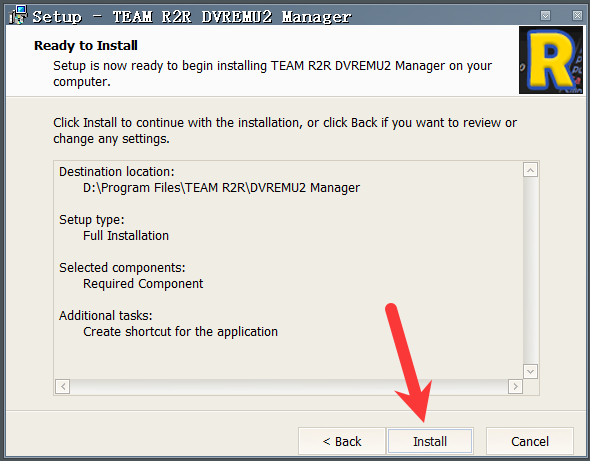Click the summary box scroll right arrow
590x461 pixels.
[x=515, y=386]
